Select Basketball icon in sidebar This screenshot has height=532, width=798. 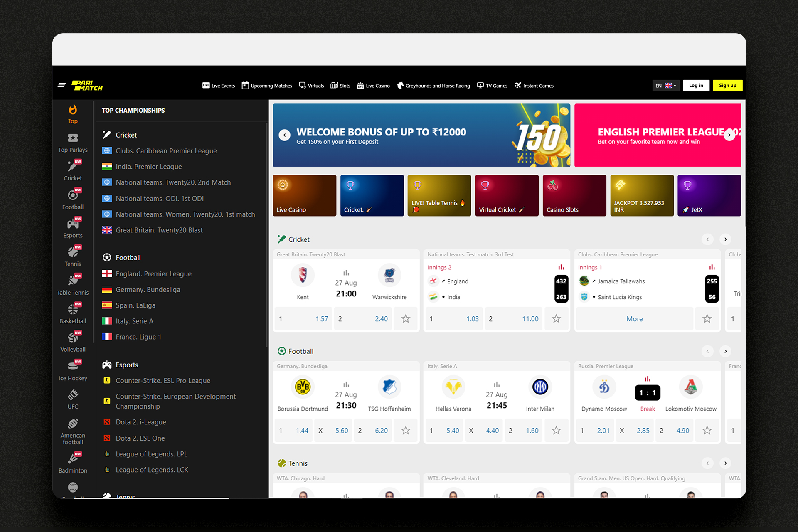point(73,314)
